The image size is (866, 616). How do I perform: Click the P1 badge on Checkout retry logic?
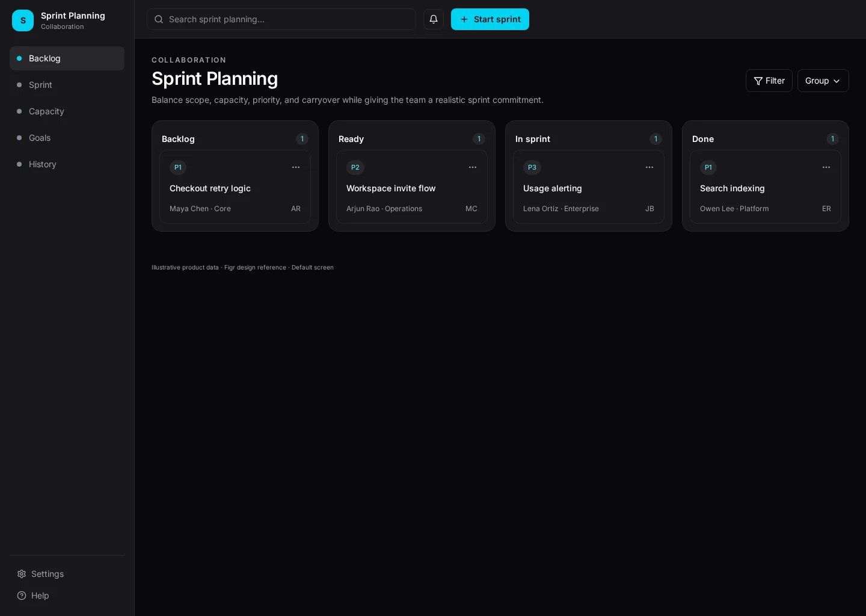pos(178,167)
